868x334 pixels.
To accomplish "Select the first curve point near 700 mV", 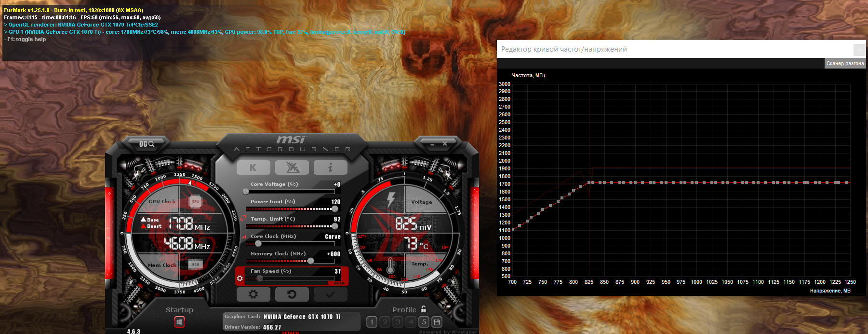I will pyautogui.click(x=513, y=229).
